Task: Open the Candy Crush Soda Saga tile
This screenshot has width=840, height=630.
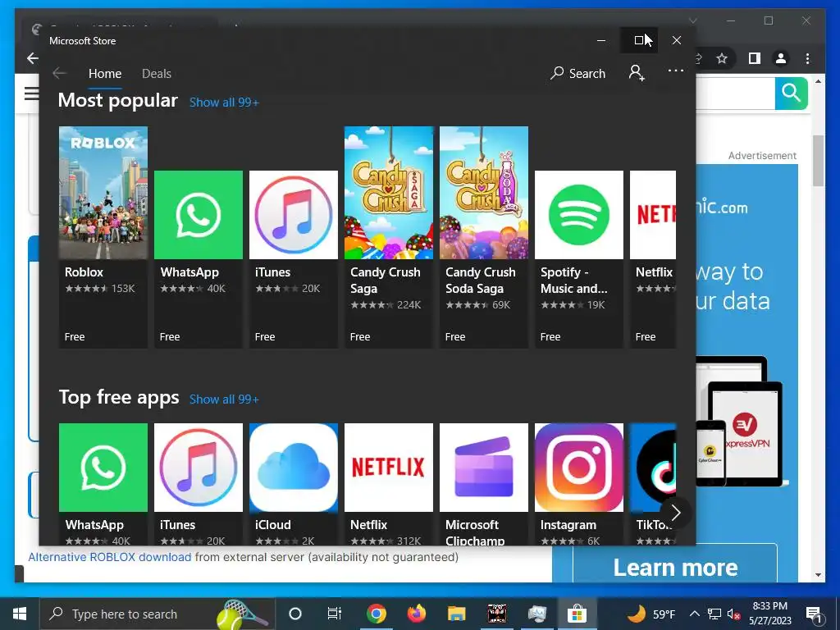Action: pyautogui.click(x=484, y=237)
